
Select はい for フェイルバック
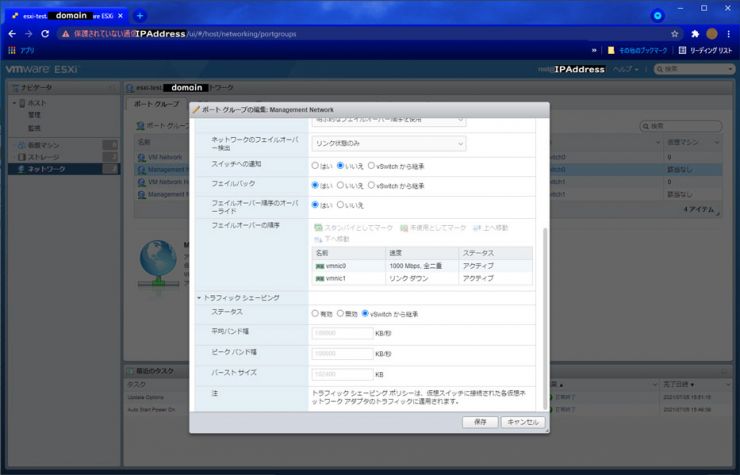pos(315,186)
